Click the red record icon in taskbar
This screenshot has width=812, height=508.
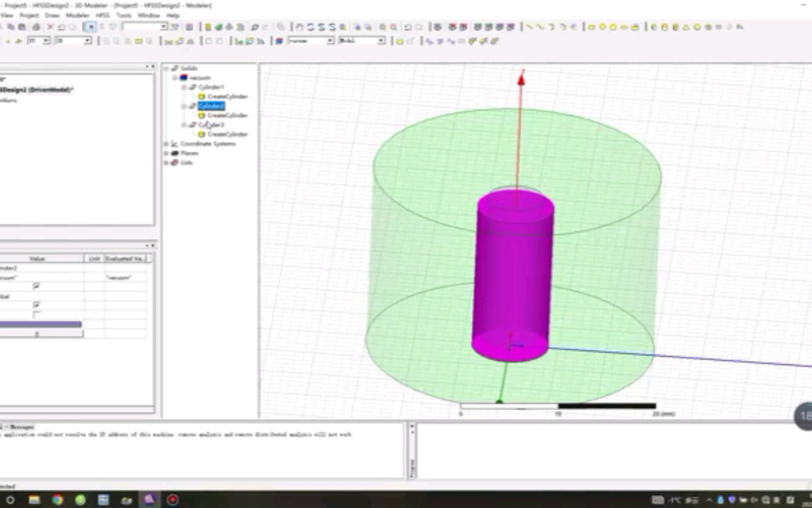(173, 500)
